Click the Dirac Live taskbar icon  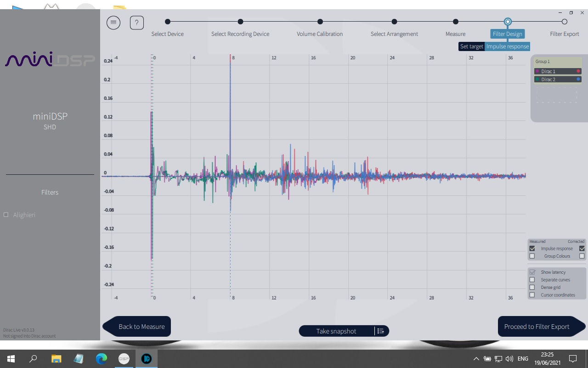[x=146, y=359]
